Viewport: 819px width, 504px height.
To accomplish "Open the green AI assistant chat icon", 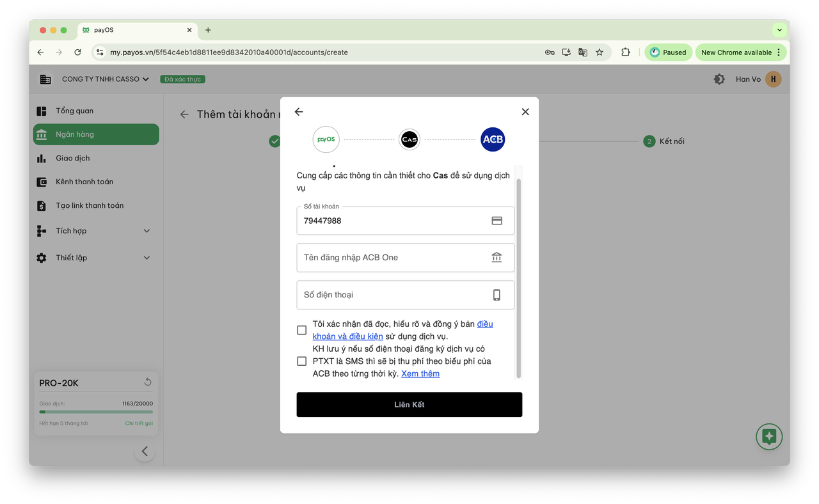I will 769,437.
